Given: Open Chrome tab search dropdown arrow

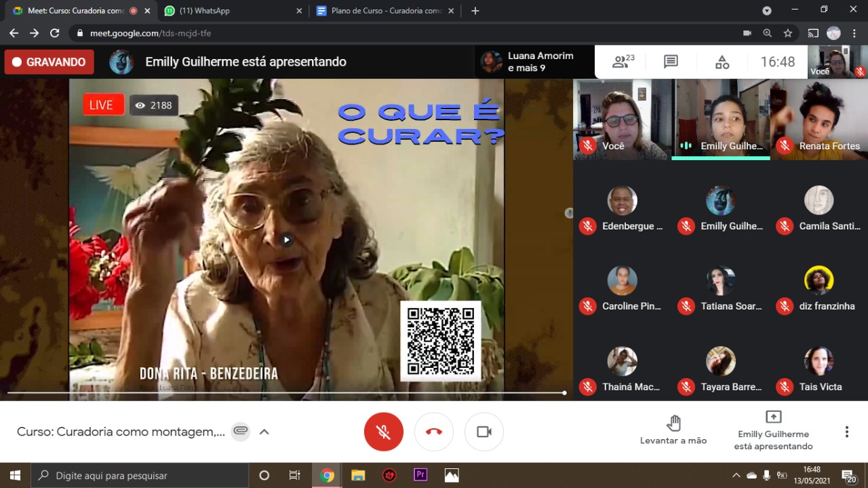Looking at the screenshot, I should 766,11.
